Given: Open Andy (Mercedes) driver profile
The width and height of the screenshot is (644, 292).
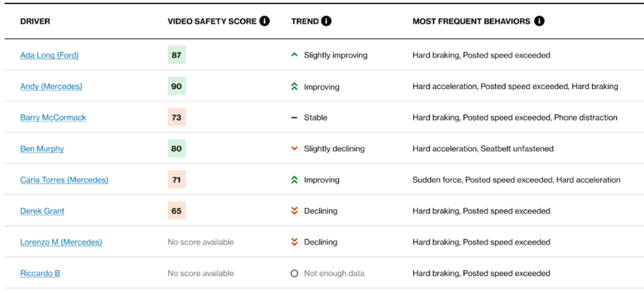Looking at the screenshot, I should pos(51,86).
